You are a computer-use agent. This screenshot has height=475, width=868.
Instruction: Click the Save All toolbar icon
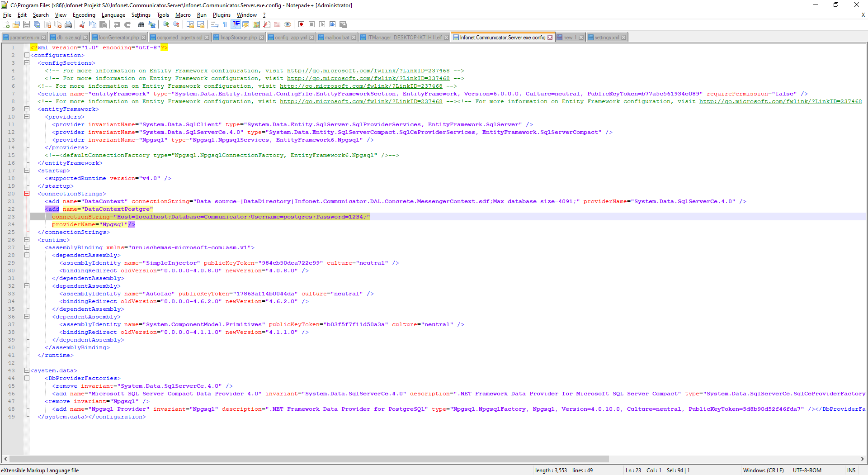pos(37,24)
